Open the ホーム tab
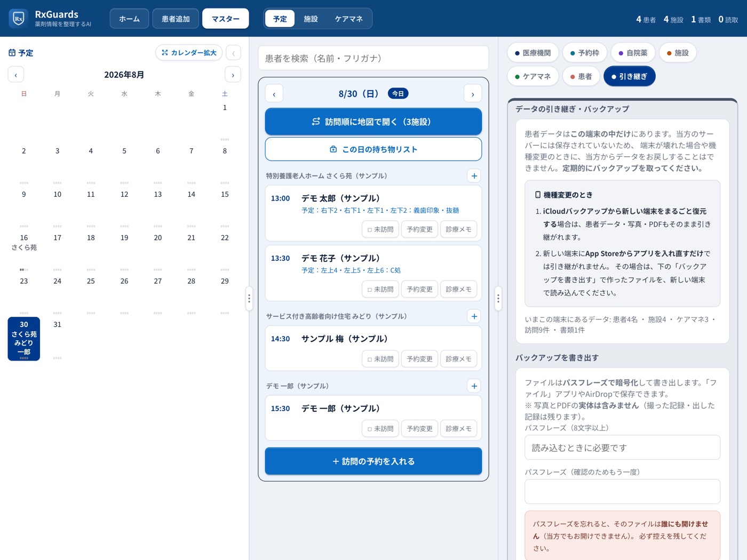 click(129, 19)
